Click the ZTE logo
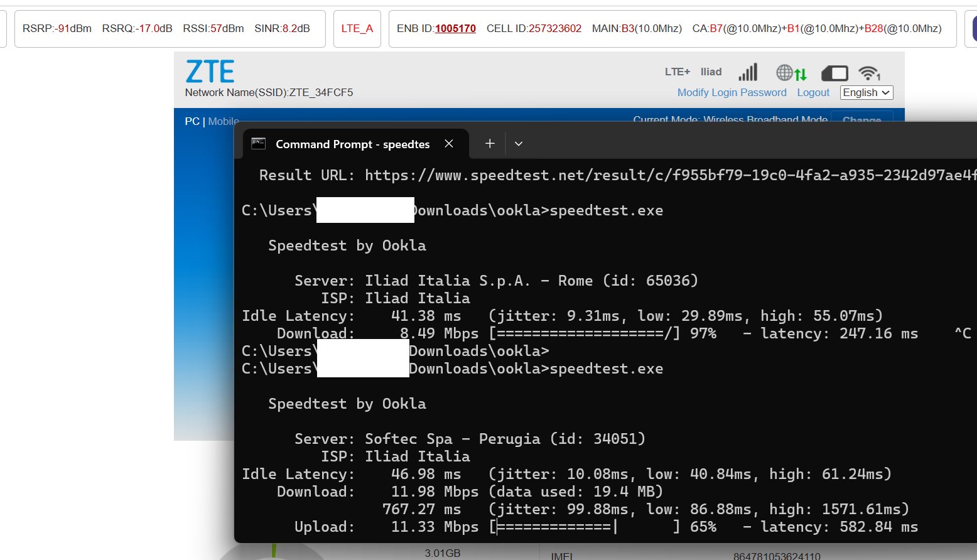Image resolution: width=977 pixels, height=560 pixels. pos(210,72)
